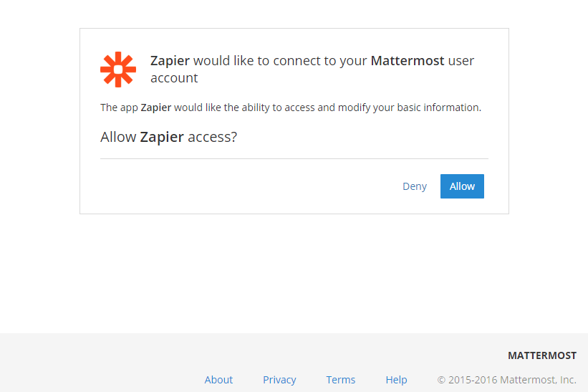Click the bold Mattermost word in heading
The height and width of the screenshot is (392, 588).
[x=408, y=60]
